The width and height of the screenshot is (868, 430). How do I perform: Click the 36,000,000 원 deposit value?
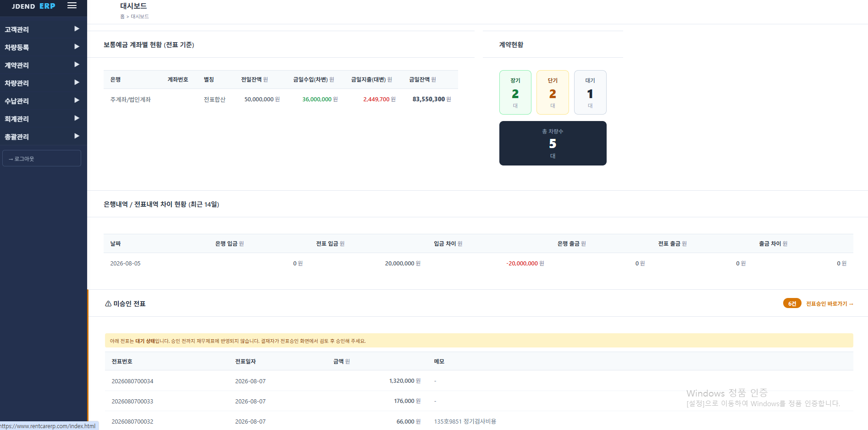pyautogui.click(x=320, y=99)
